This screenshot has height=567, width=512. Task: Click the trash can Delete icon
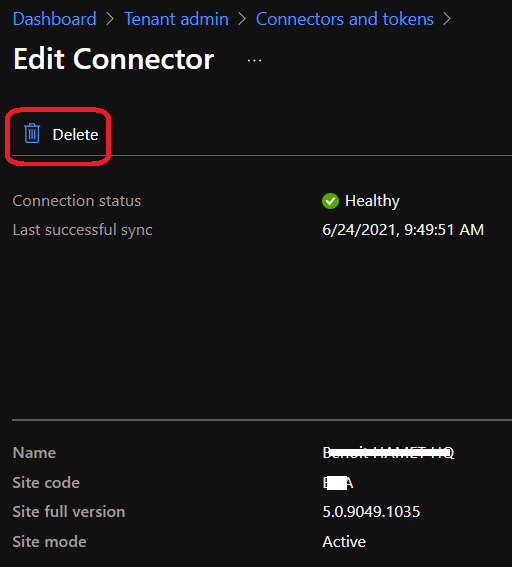pyautogui.click(x=32, y=133)
